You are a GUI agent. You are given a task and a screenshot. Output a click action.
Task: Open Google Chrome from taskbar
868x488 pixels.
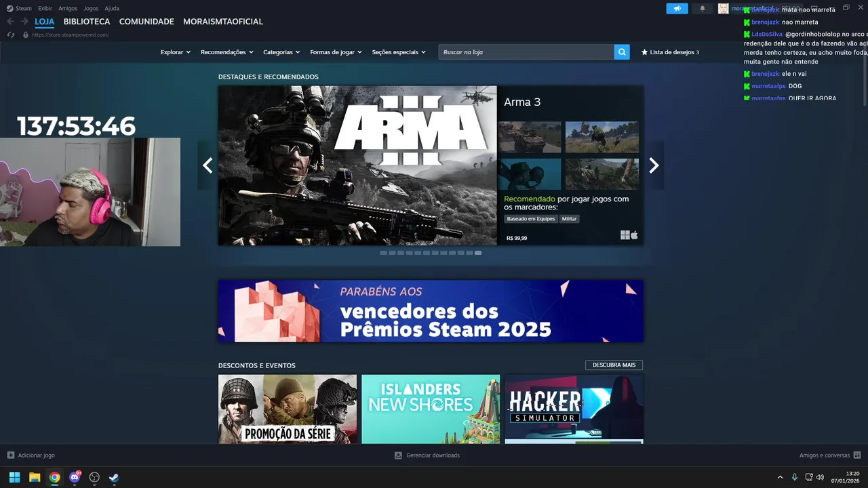54,477
